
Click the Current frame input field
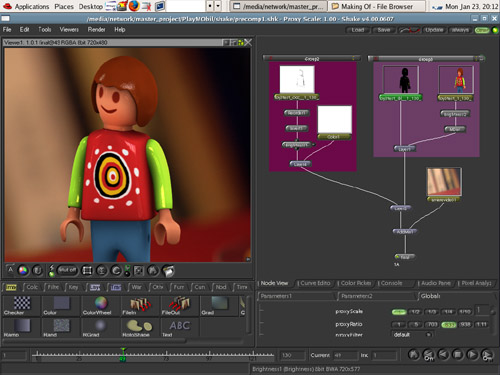click(345, 355)
